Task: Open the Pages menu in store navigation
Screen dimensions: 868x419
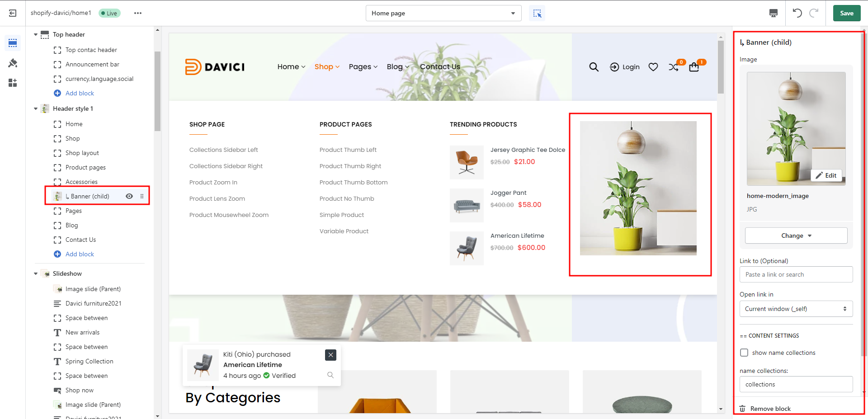Action: 363,67
